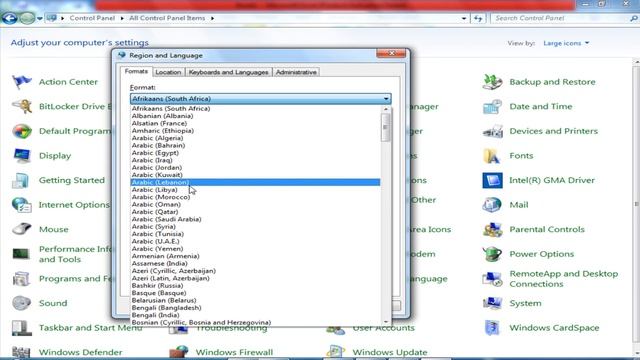Select Arabic (Saudi Arabia) in the list

(255, 219)
